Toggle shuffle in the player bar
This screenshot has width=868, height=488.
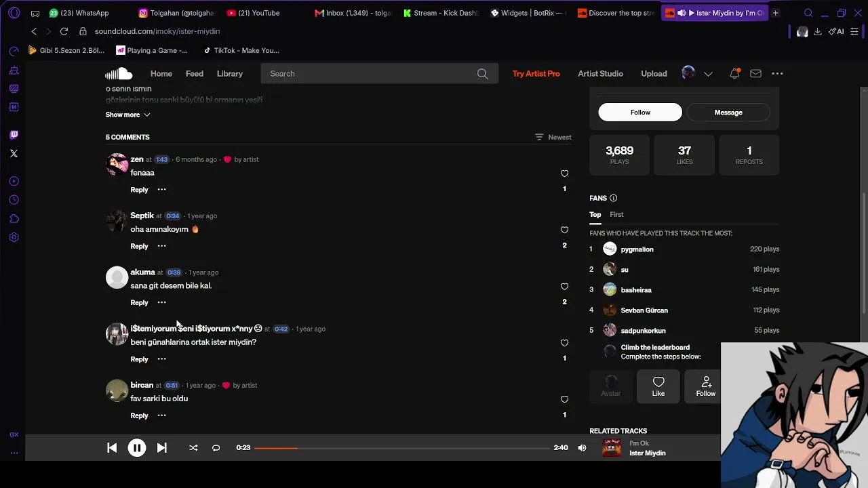click(193, 448)
